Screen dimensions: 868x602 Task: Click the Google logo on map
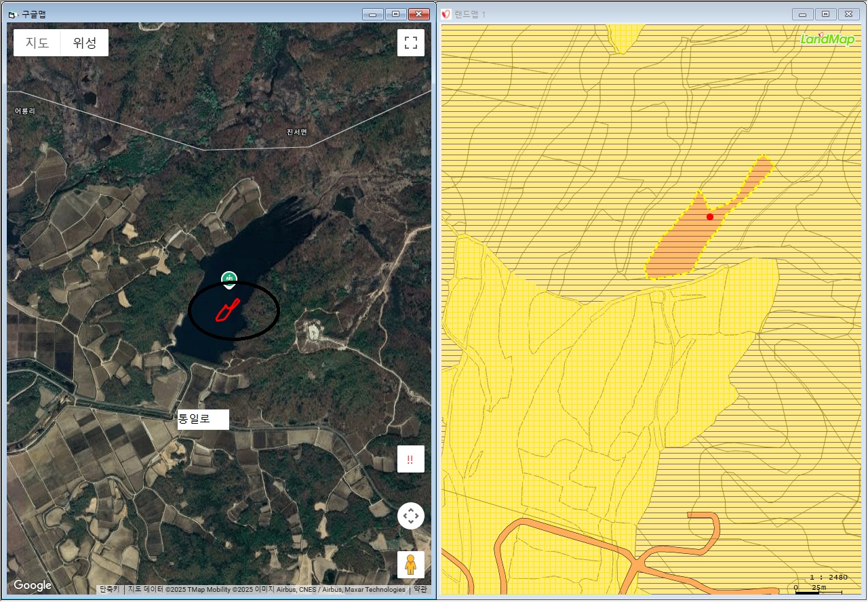coord(33,586)
